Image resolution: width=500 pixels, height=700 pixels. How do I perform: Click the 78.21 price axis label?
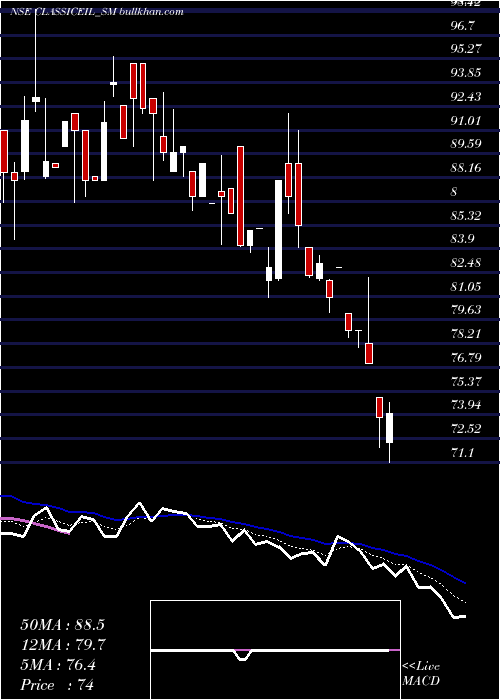(x=467, y=333)
